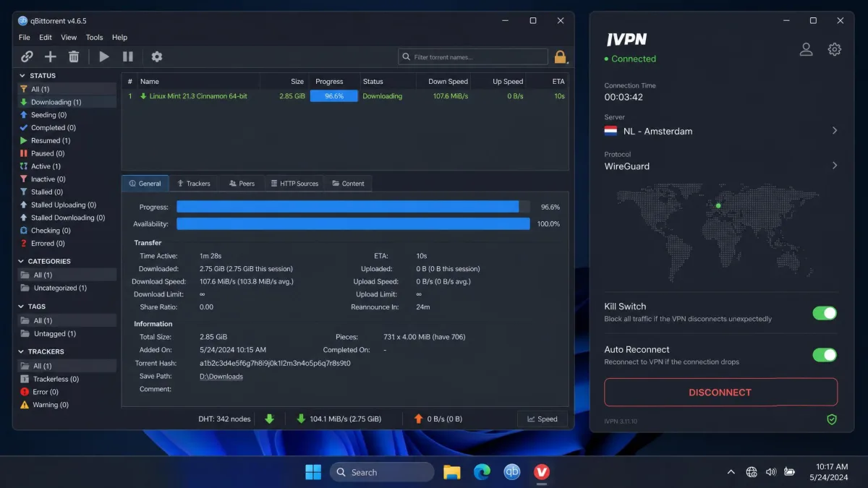Switch to the Trackers tab
The width and height of the screenshot is (868, 488).
click(x=194, y=184)
